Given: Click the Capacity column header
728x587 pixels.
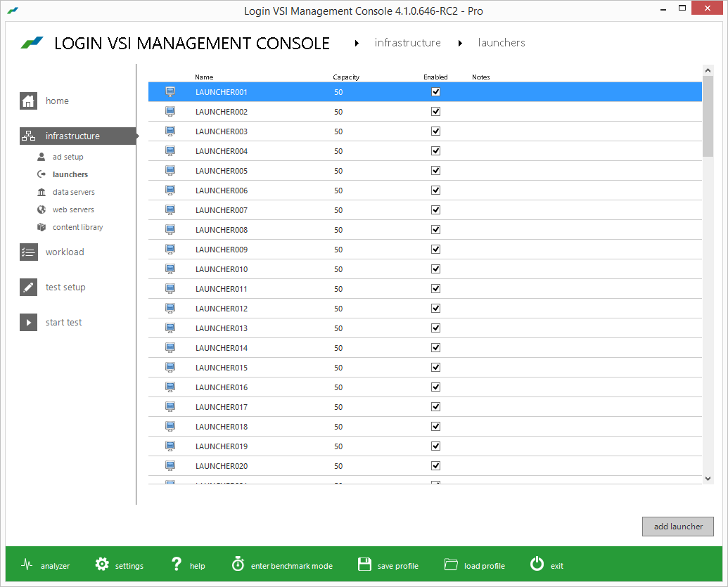Looking at the screenshot, I should pyautogui.click(x=346, y=77).
